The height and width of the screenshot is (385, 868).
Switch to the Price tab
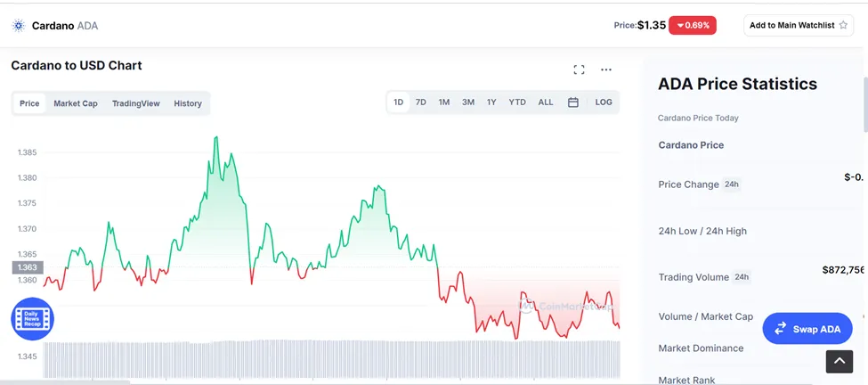click(x=29, y=103)
